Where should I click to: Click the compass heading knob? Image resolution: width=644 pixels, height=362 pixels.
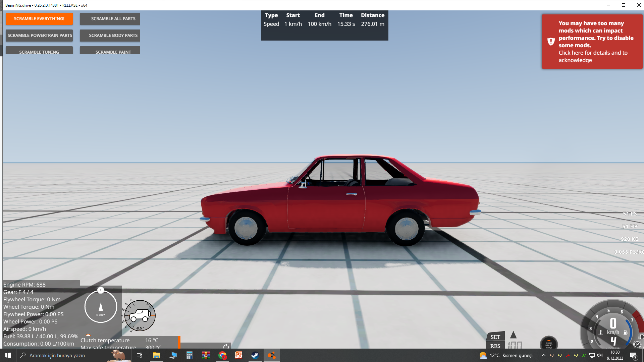point(101,290)
